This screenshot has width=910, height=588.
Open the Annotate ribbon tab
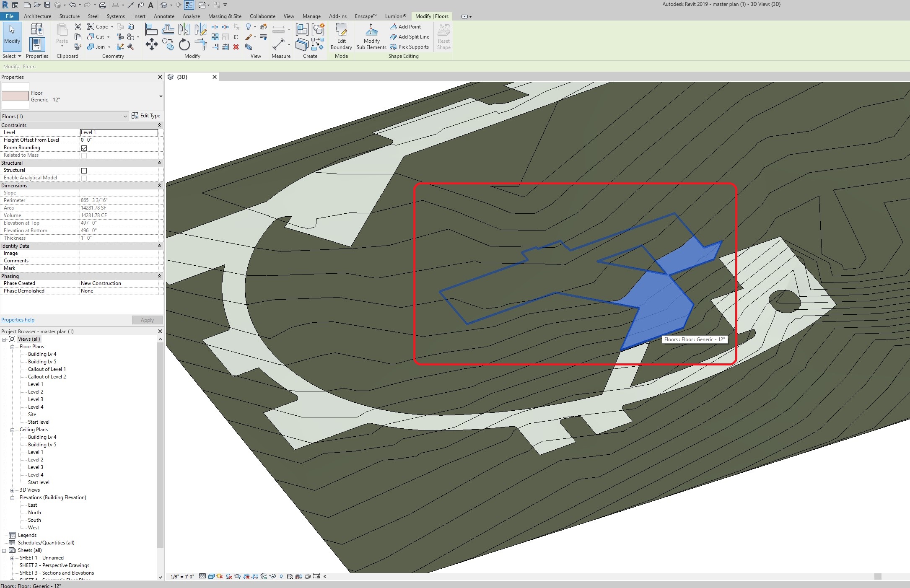pyautogui.click(x=164, y=16)
